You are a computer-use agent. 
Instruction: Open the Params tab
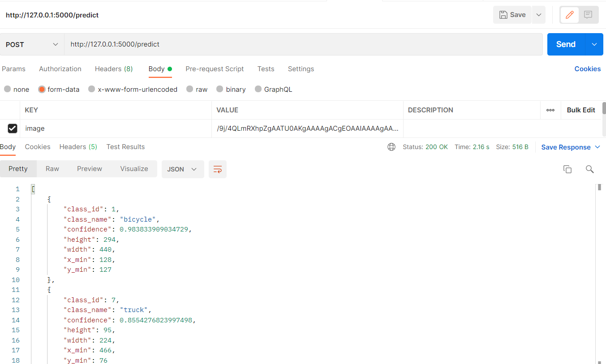[13, 69]
